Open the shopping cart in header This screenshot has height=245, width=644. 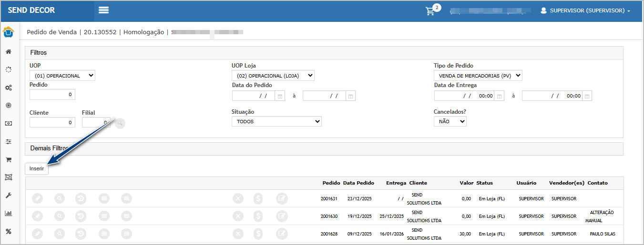pyautogui.click(x=430, y=11)
